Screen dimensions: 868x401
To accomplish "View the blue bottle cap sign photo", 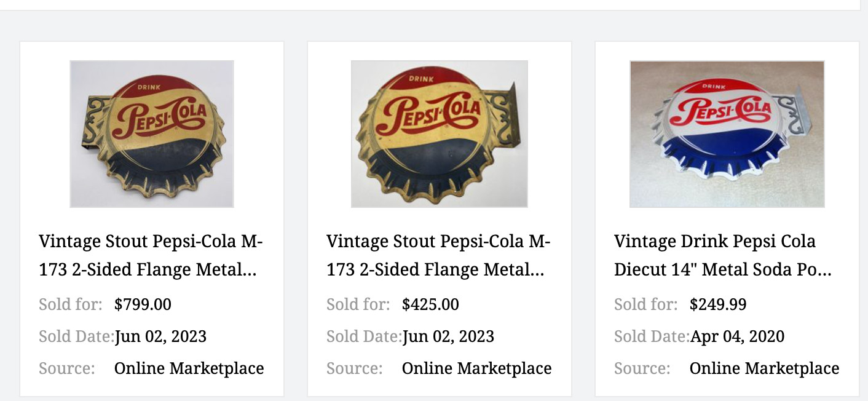I will click(727, 133).
